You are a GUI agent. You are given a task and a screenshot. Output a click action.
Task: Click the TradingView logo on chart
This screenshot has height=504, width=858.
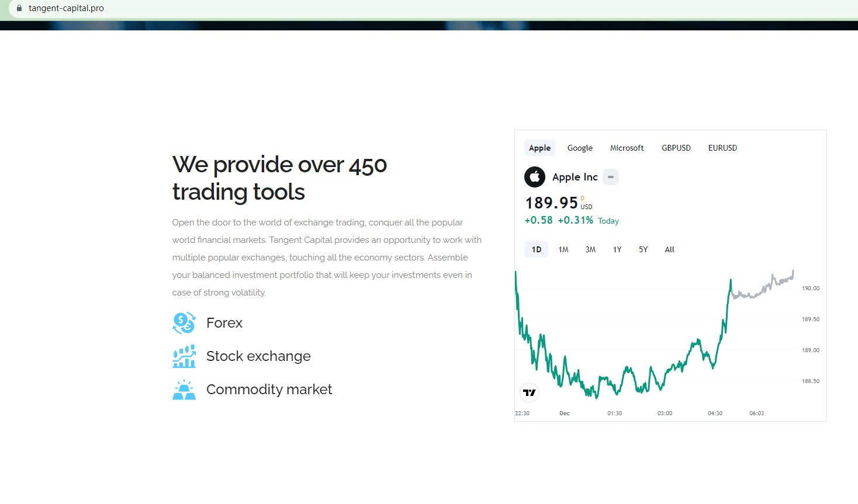[x=530, y=392]
